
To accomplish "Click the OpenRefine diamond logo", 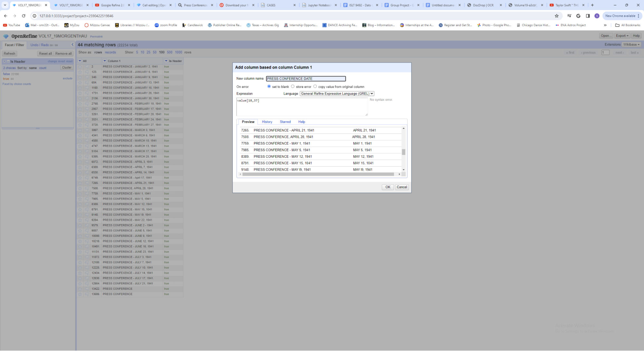I will 6,36.
